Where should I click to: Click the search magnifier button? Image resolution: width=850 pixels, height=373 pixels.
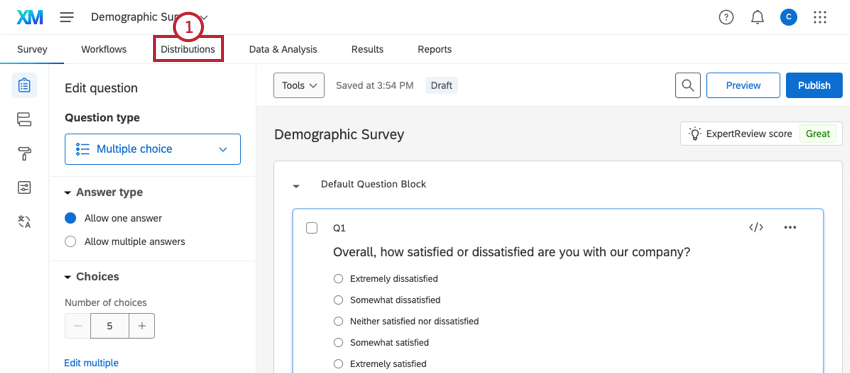[688, 85]
